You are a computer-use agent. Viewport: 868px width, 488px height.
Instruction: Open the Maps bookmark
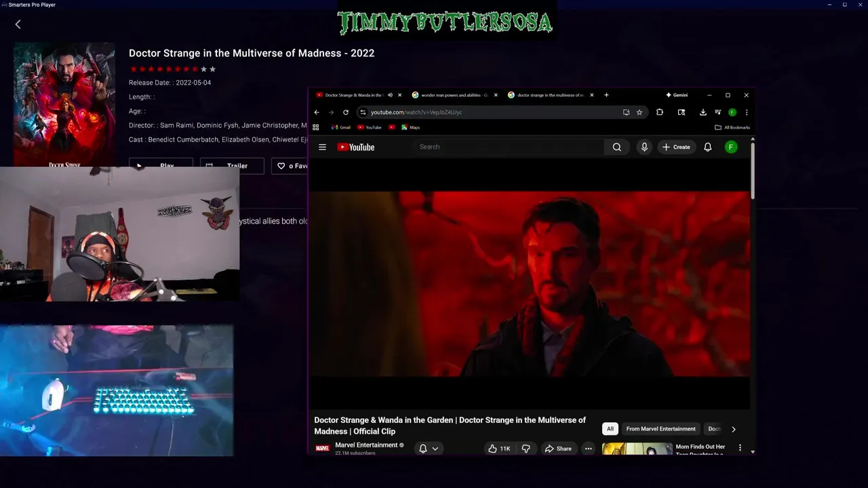pyautogui.click(x=410, y=127)
